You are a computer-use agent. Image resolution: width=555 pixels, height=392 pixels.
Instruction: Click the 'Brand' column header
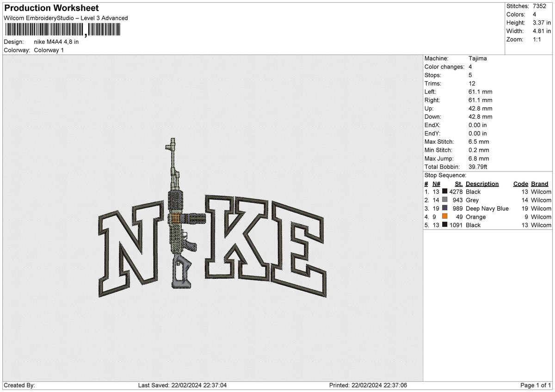coord(540,184)
